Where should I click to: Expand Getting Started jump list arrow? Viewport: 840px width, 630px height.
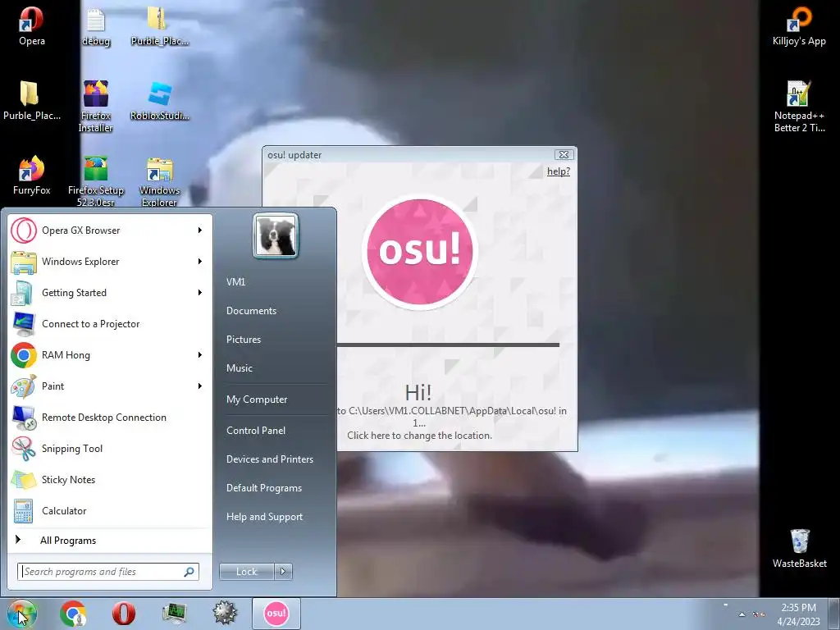click(200, 293)
